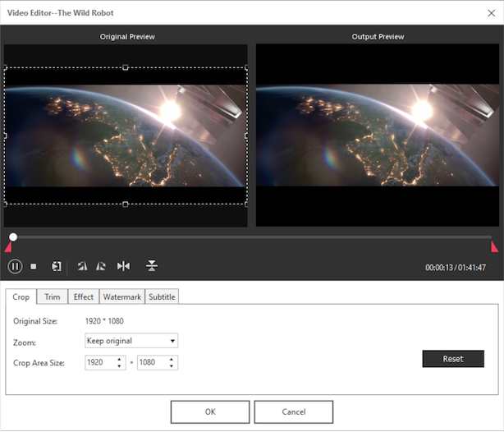Click the 'Crop Area Size:' label
504x432 pixels.
tap(39, 363)
